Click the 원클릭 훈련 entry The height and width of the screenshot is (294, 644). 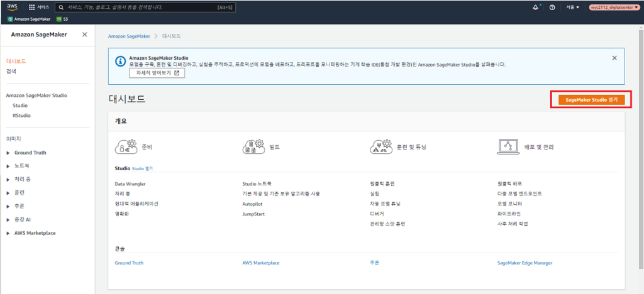click(x=382, y=184)
